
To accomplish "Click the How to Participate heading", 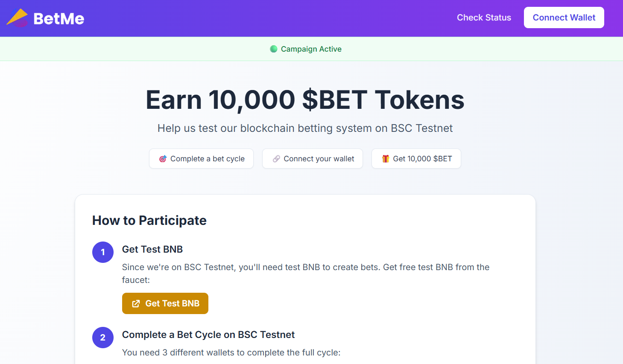I will pos(149,220).
